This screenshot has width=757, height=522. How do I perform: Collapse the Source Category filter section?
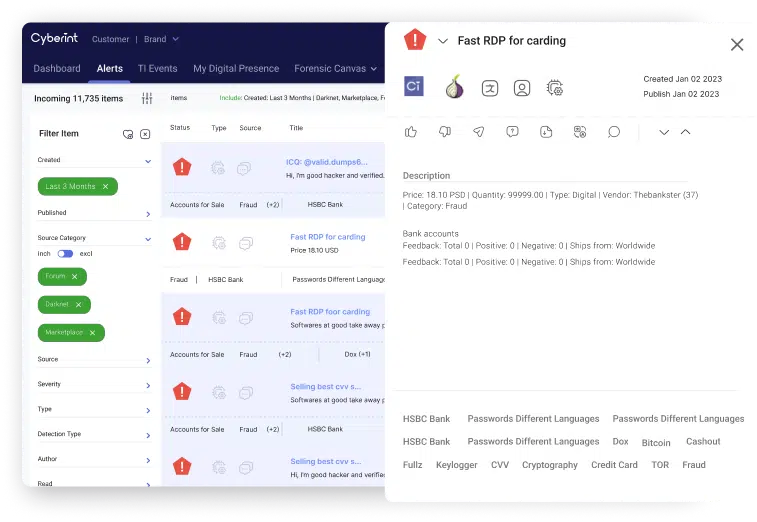point(148,239)
